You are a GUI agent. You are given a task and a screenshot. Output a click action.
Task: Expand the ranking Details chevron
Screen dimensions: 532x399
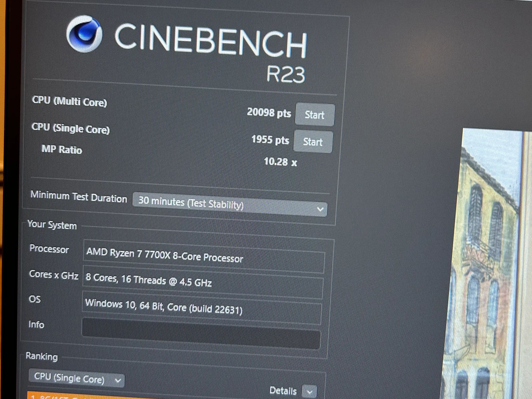(x=309, y=391)
